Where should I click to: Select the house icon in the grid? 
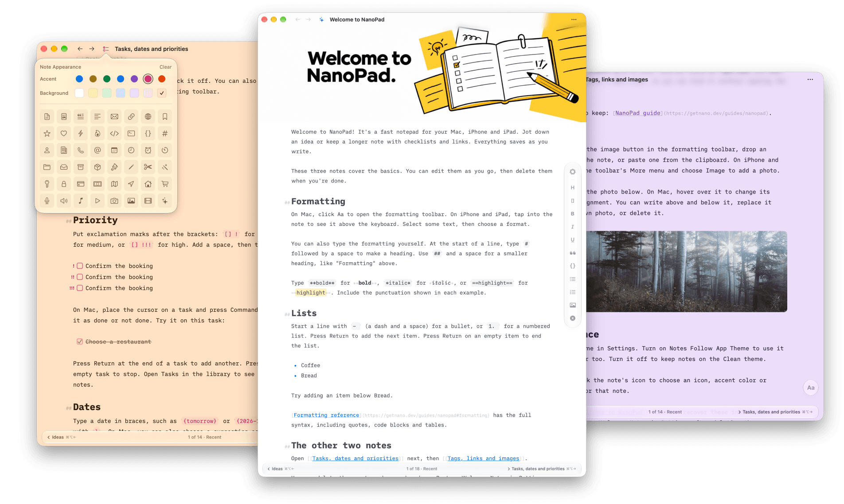click(148, 184)
